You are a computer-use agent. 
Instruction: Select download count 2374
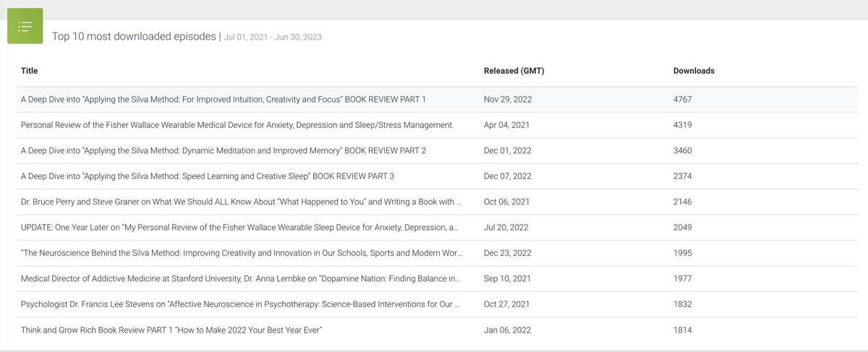coord(683,176)
